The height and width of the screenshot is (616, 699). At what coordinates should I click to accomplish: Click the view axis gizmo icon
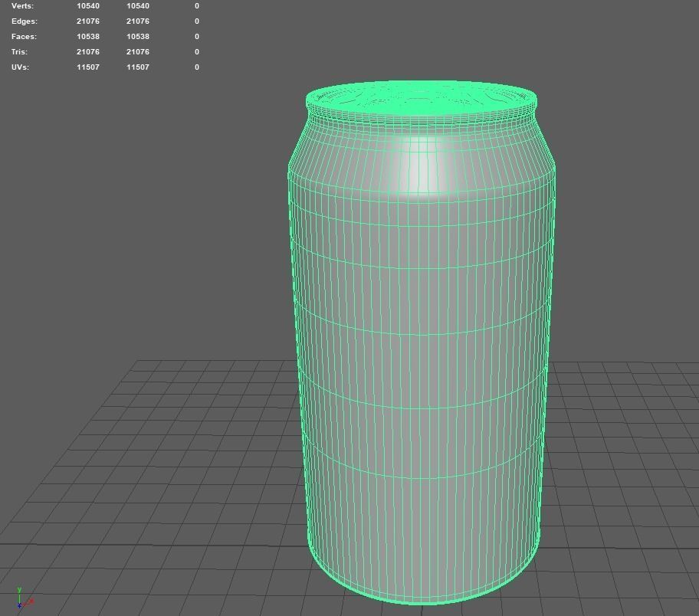(x=25, y=598)
